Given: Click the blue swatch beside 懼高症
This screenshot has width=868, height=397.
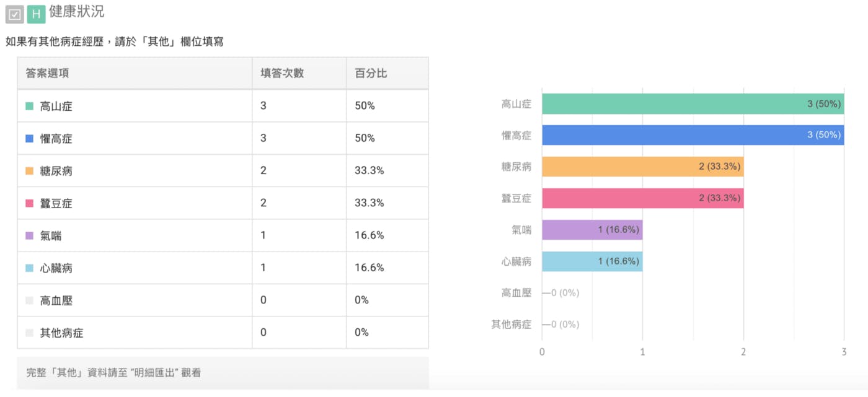Looking at the screenshot, I should pos(29,139).
